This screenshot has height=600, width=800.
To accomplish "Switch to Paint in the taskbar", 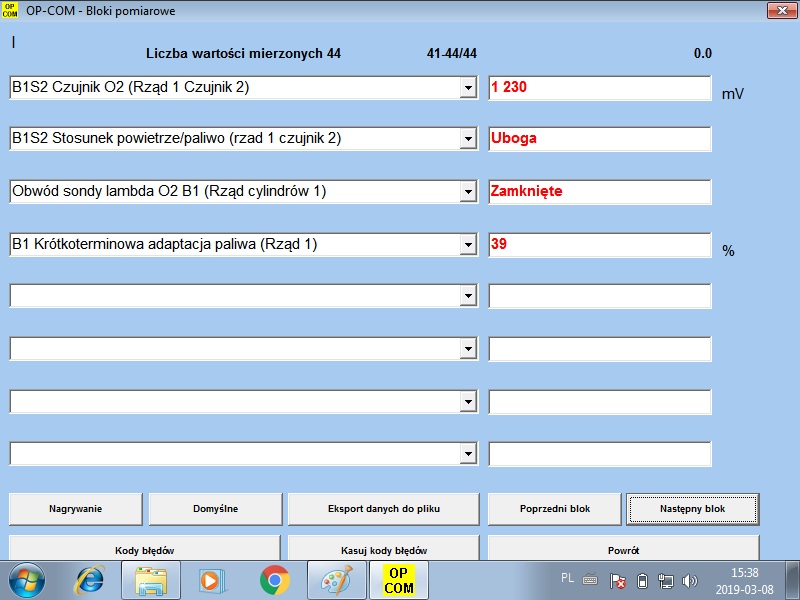I will coord(337,580).
